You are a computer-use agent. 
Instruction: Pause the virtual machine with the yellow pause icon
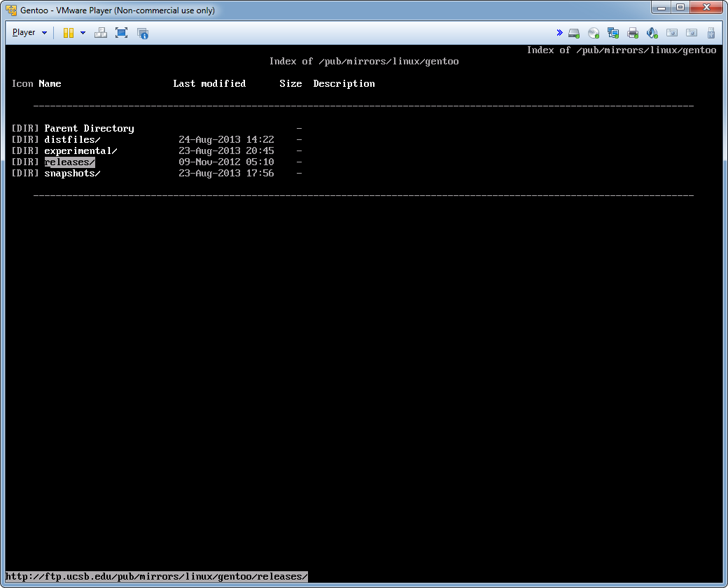69,33
